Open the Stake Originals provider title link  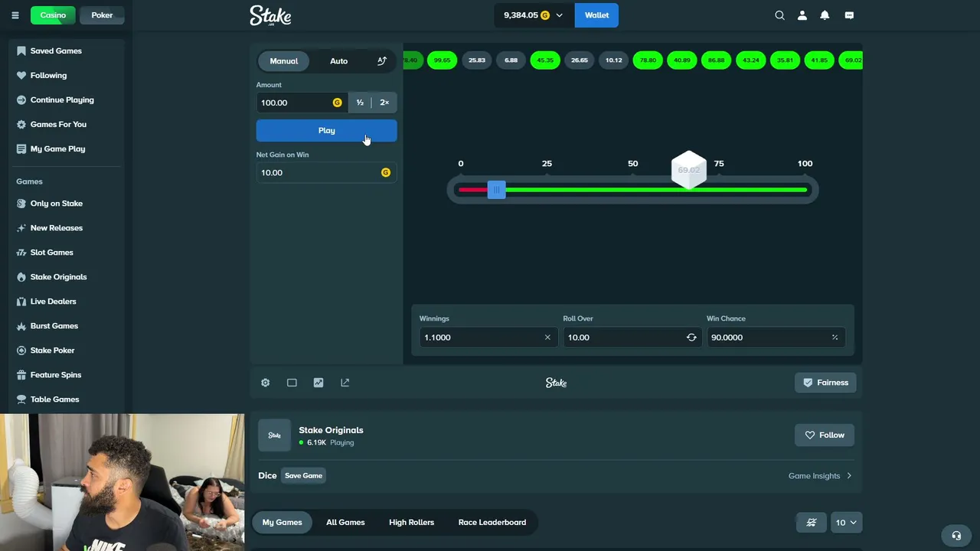pyautogui.click(x=331, y=430)
